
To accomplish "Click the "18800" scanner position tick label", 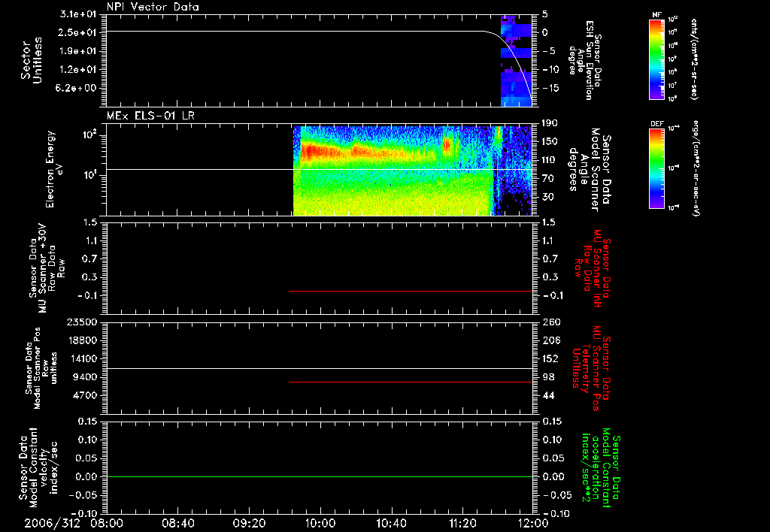I will coord(82,340).
